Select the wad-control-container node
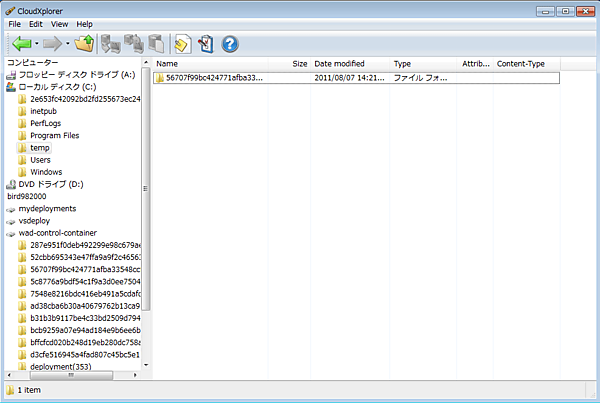Screen dimensions: 600x403 52,233
